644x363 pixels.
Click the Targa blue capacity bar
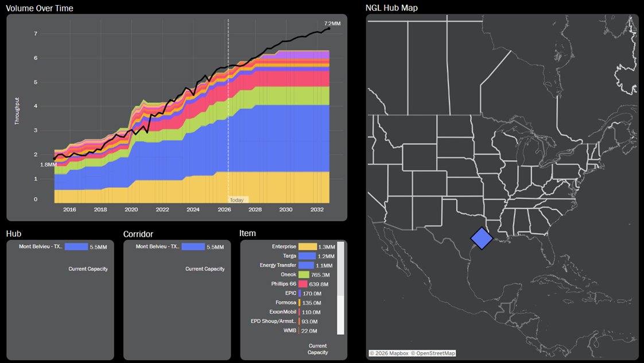[307, 256]
